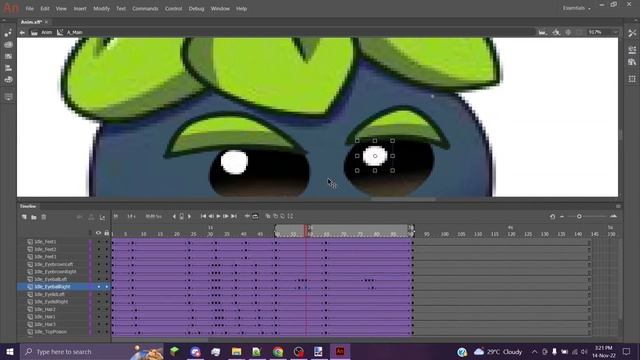Toggle lock dot of Idle_EyeballRight layer
This screenshot has width=640, height=360.
point(107,287)
